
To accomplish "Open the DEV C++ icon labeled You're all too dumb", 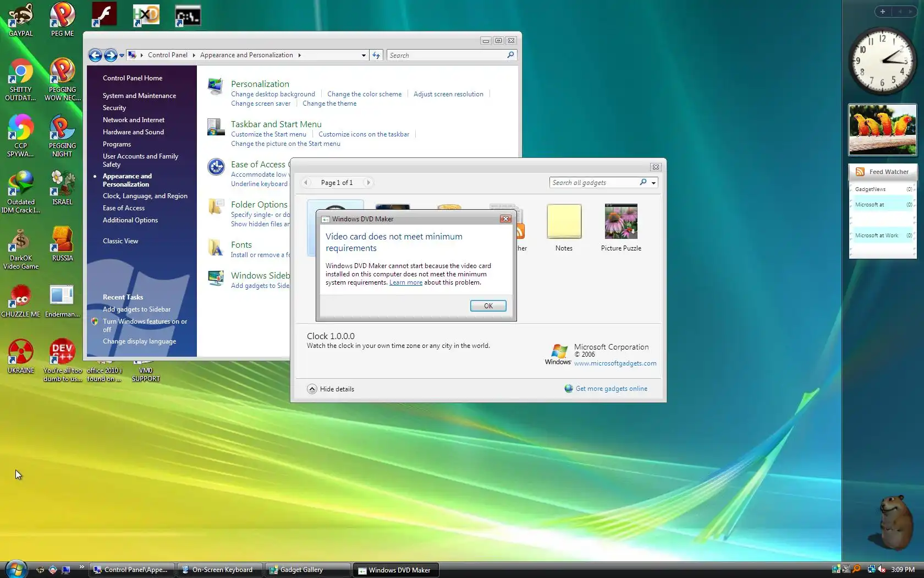I will coord(62,361).
